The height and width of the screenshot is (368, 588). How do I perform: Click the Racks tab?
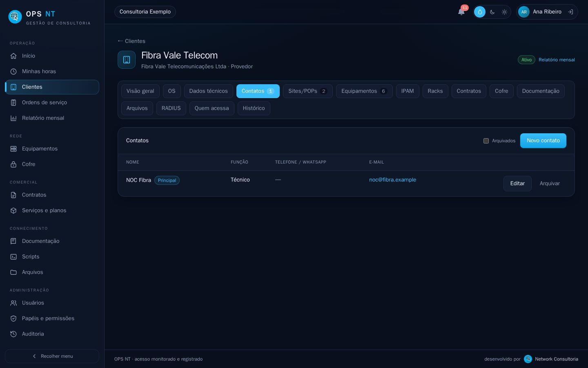click(435, 91)
